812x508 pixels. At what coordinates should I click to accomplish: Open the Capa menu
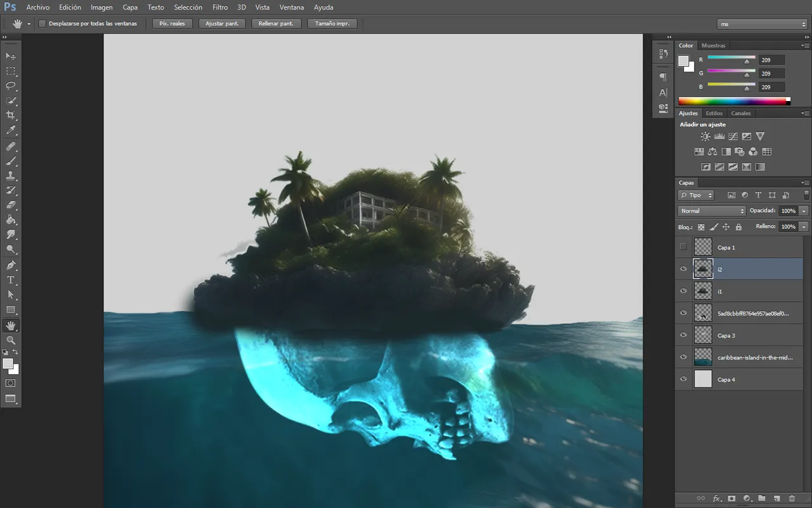coord(130,8)
